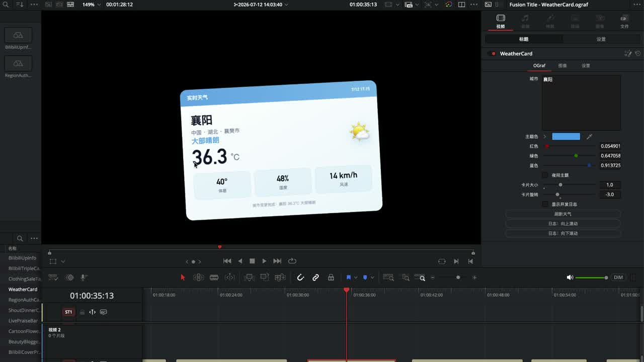Click the 日志：向上滚动 button
The height and width of the screenshot is (362, 644).
coord(562,224)
